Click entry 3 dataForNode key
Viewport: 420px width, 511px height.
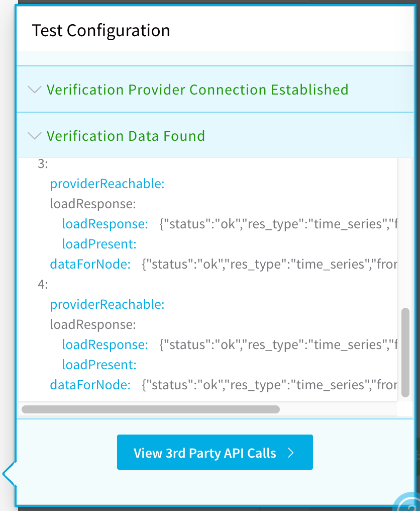(x=90, y=264)
